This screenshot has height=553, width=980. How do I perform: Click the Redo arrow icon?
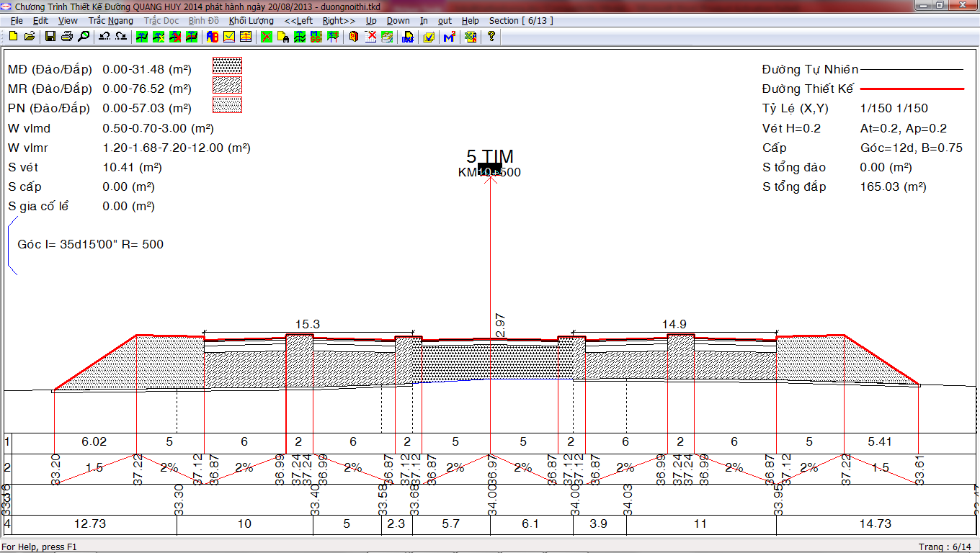[121, 36]
